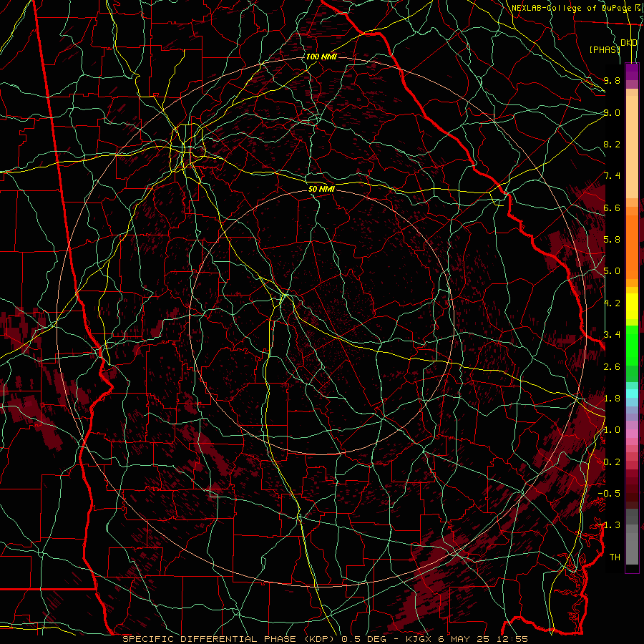Click the TH threshold label
Viewport: 644px width, 644px height.
pos(615,557)
